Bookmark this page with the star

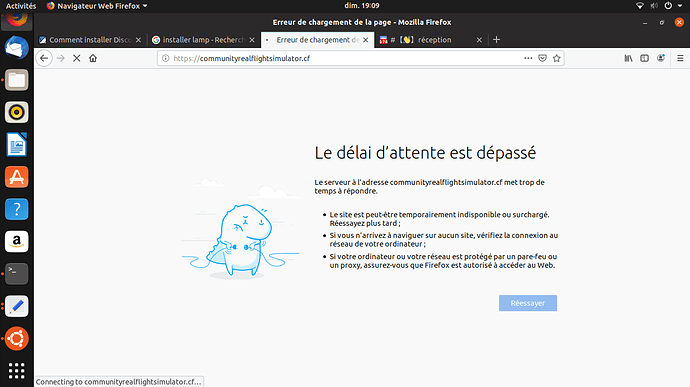(x=557, y=58)
